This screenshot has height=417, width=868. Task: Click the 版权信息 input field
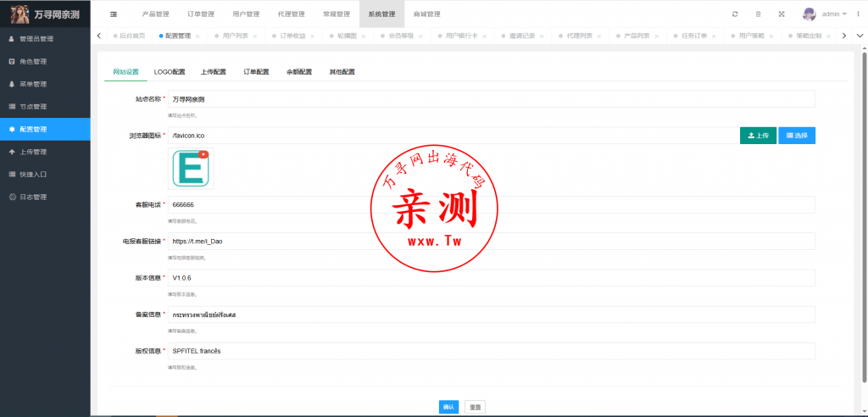click(492, 351)
